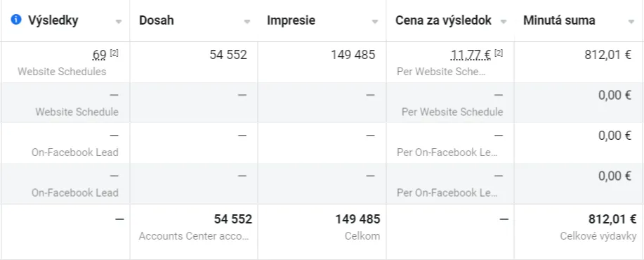Click footnote [2] next to 11,77 €
644x260 pixels.
tap(499, 53)
